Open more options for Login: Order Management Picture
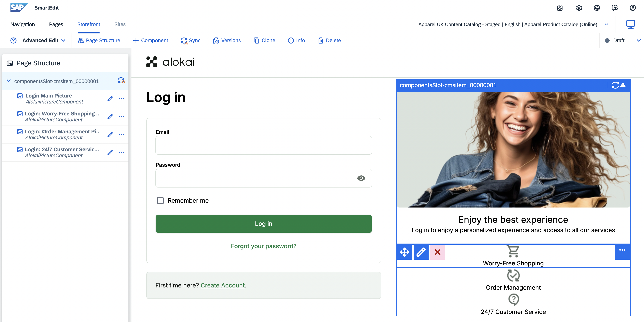Screen dimensions: 644x322 coord(122,134)
